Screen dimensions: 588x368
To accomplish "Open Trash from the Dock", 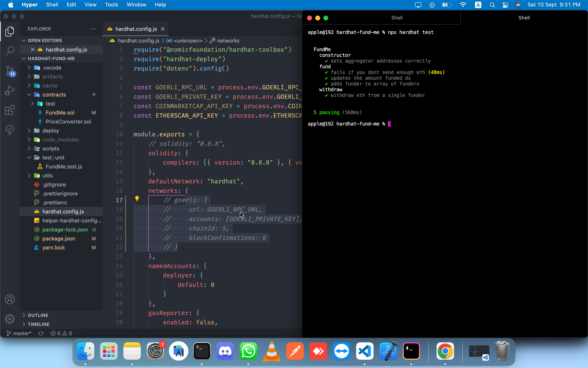I will pos(502,351).
